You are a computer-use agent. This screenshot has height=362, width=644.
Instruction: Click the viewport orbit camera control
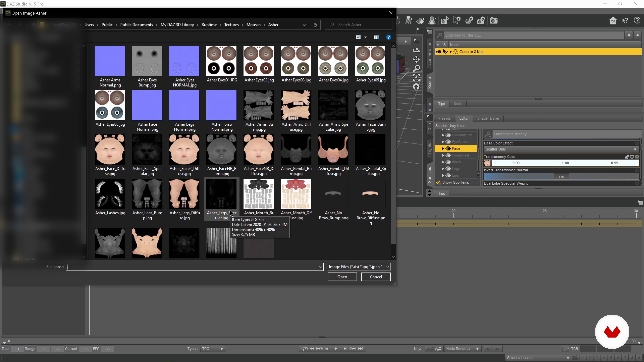coord(416,50)
